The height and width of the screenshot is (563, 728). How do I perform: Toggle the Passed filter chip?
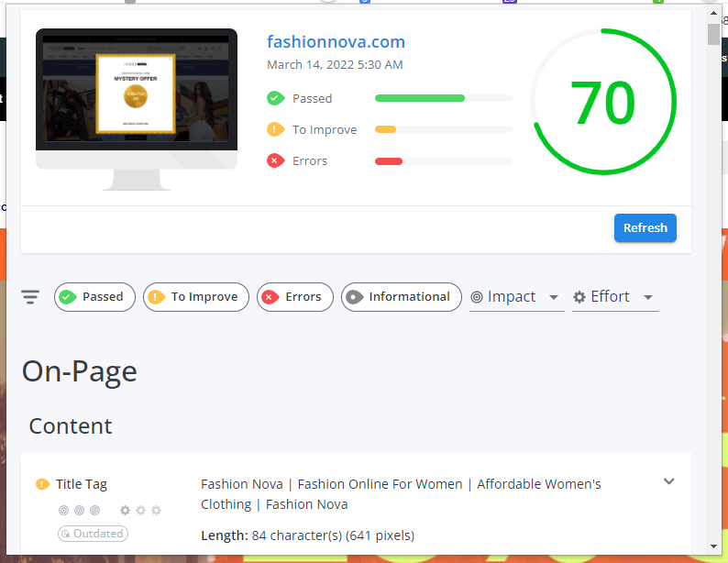point(94,297)
